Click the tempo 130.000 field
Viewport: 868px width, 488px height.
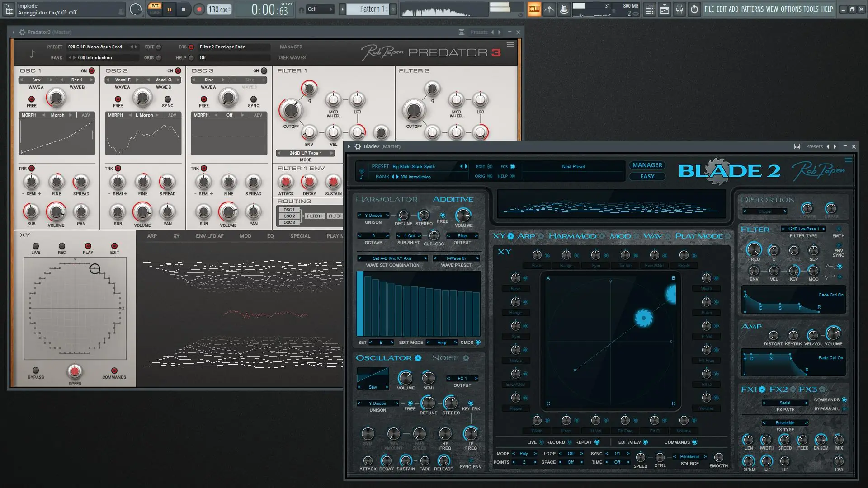[219, 9]
